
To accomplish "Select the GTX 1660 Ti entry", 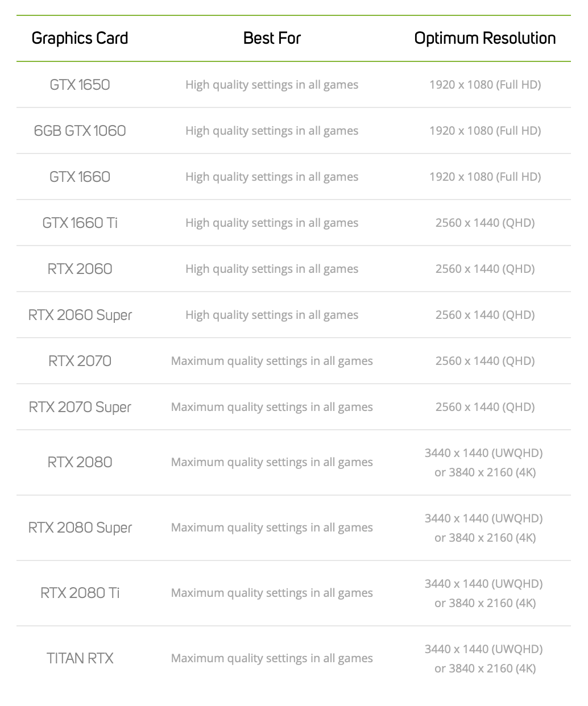I will tap(80, 223).
